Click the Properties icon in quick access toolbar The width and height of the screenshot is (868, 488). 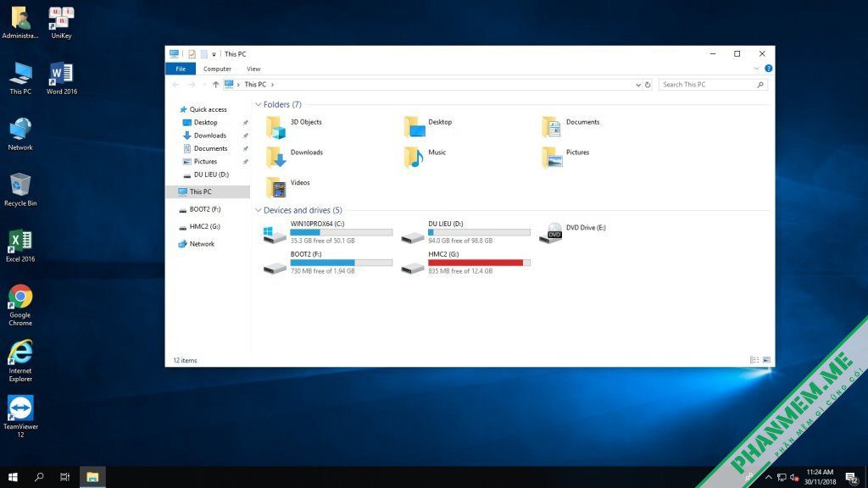pyautogui.click(x=192, y=54)
